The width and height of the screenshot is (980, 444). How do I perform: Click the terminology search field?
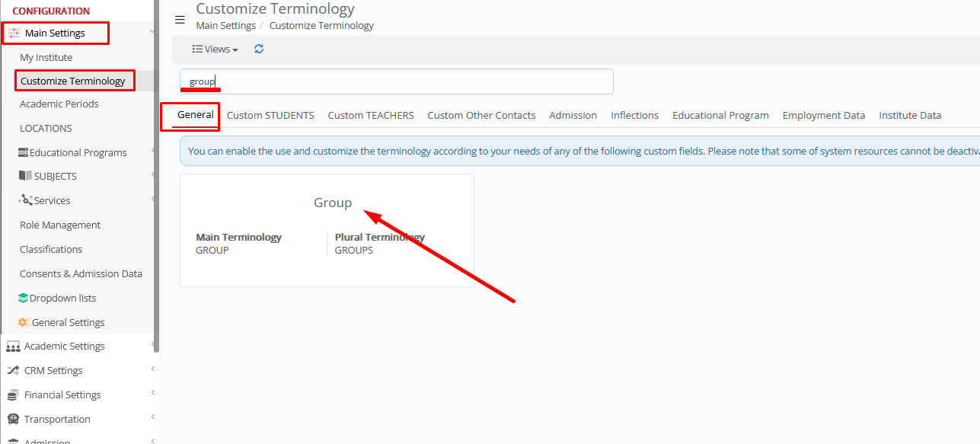click(x=396, y=81)
